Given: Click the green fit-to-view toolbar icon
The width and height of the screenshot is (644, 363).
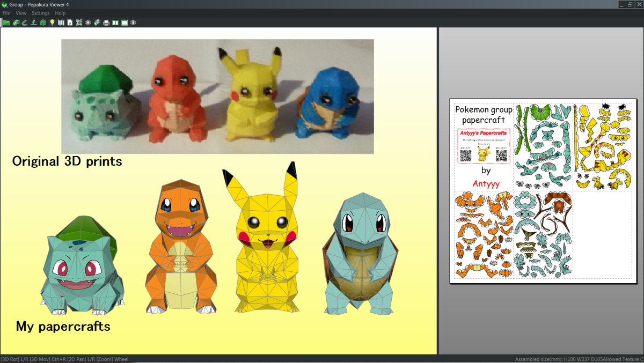Looking at the screenshot, I should click(x=79, y=23).
